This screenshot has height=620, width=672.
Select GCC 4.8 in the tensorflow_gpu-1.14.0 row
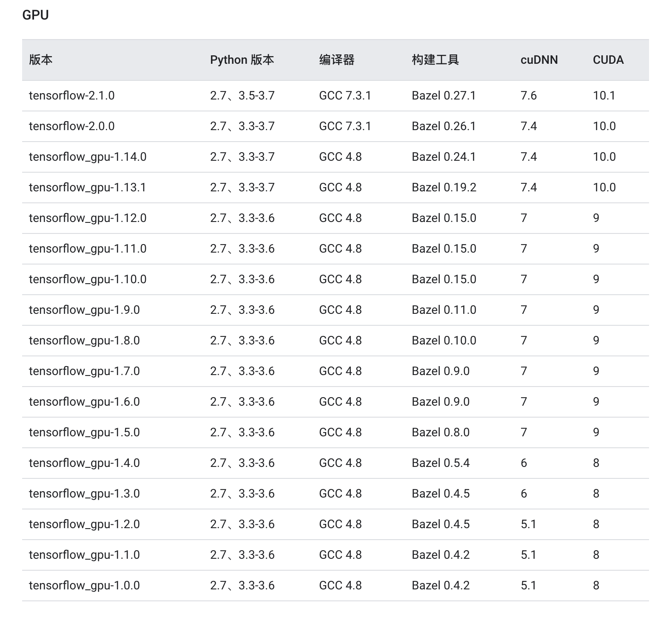[340, 157]
